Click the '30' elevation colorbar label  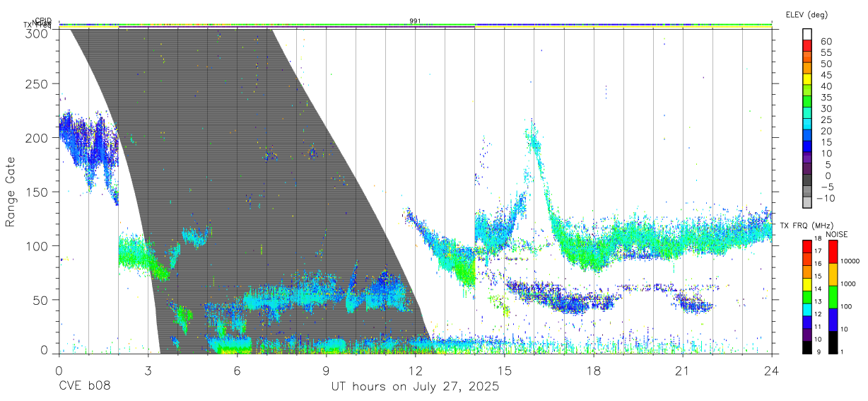click(x=825, y=108)
